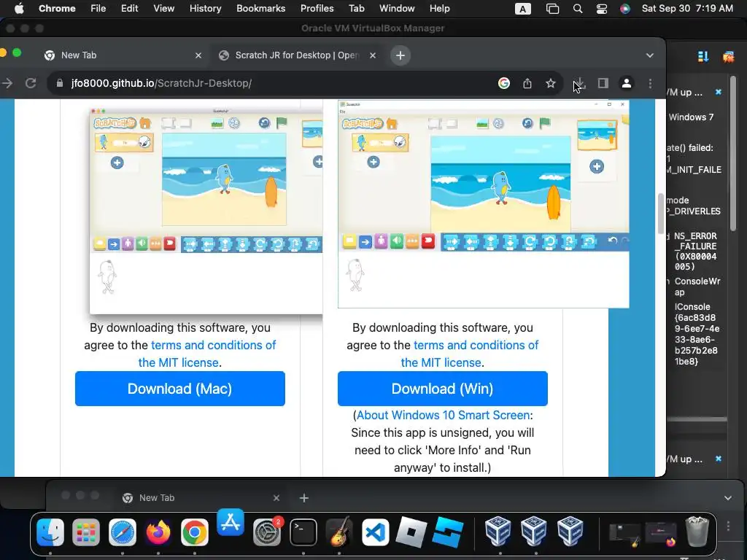Open the Bookmarks menu
747x560 pixels.
pos(261,8)
